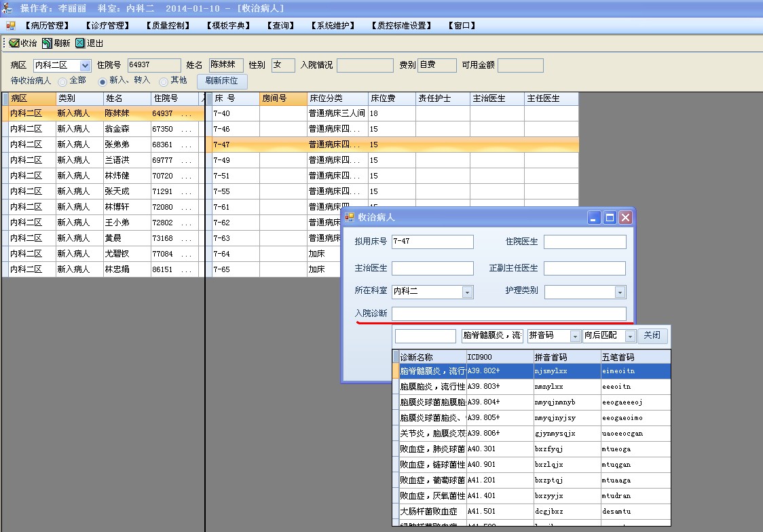
Task: Click the ellipsis in 陈妹妹 patient row
Action: pyautogui.click(x=187, y=114)
